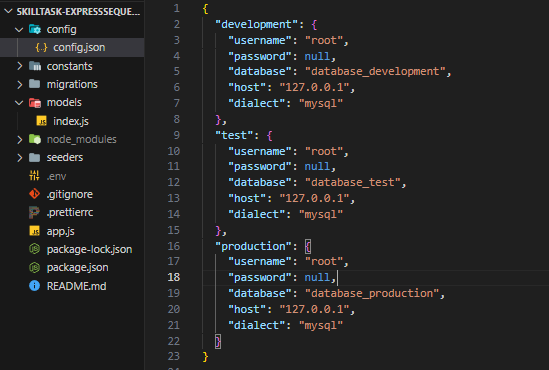The width and height of the screenshot is (549, 370).
Task: Expand the node_modules folder chevron
Action: pos(20,139)
